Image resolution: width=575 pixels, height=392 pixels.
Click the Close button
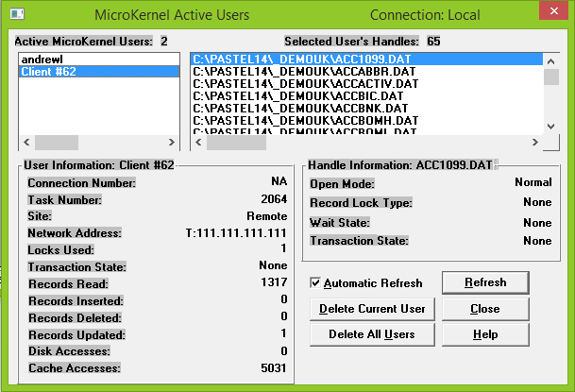point(485,309)
